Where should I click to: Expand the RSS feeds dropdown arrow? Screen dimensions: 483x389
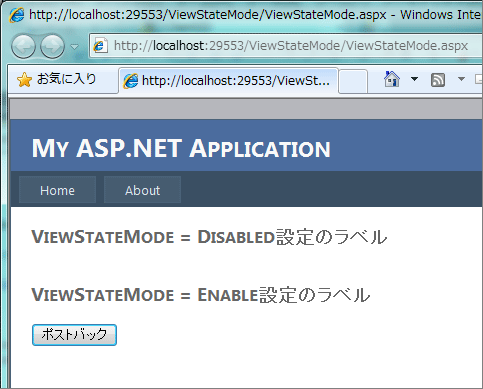click(x=461, y=79)
